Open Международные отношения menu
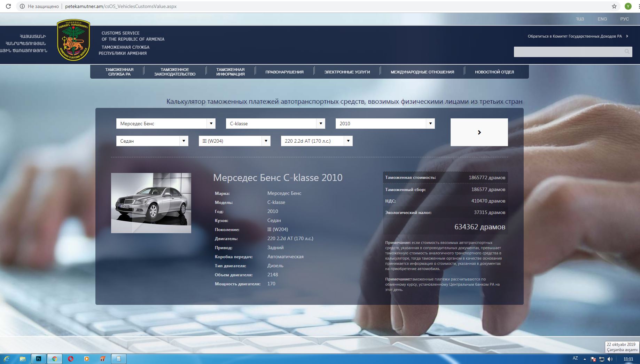640x364 pixels. (x=422, y=72)
